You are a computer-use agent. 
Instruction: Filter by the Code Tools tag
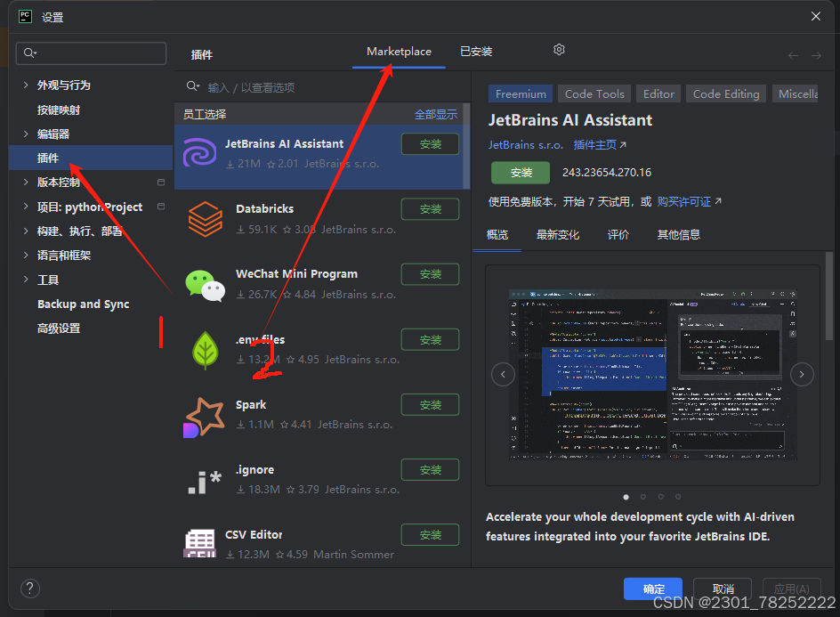[594, 93]
